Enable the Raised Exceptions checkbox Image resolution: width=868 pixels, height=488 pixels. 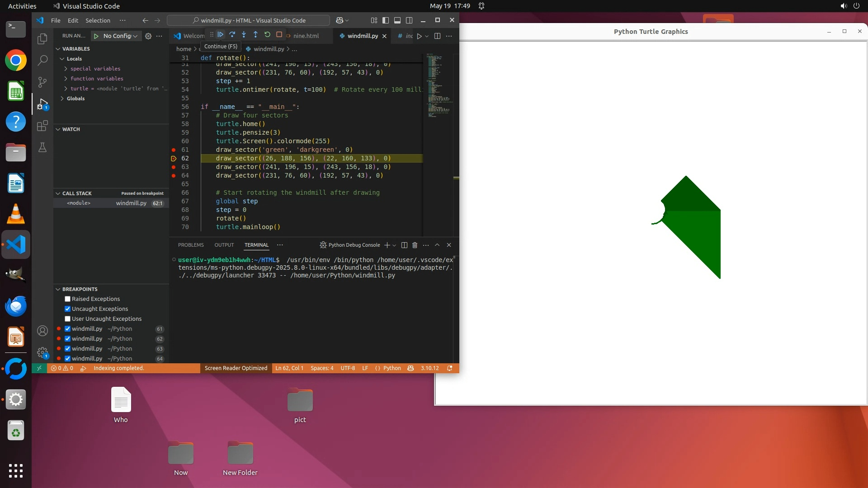(x=67, y=299)
